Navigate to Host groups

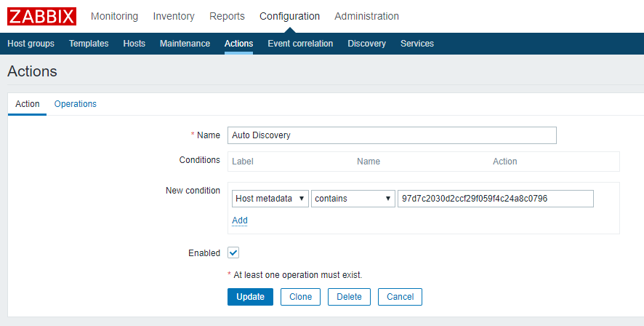(31, 44)
